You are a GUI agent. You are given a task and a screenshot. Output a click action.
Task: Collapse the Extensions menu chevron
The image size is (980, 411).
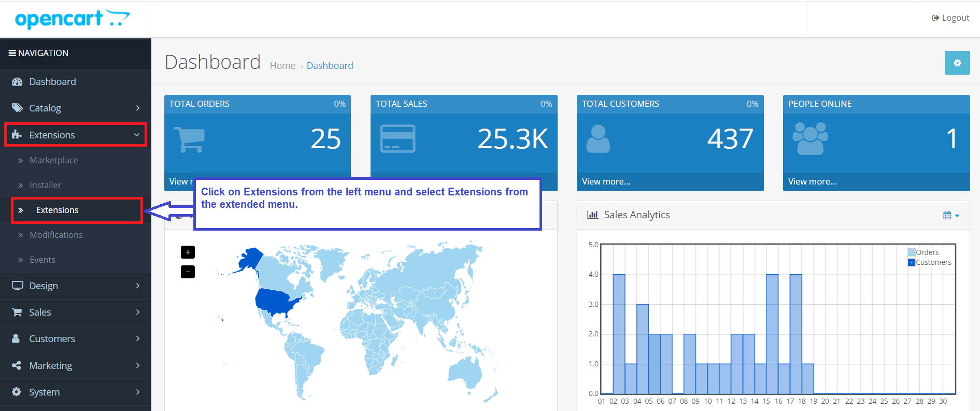tap(137, 135)
